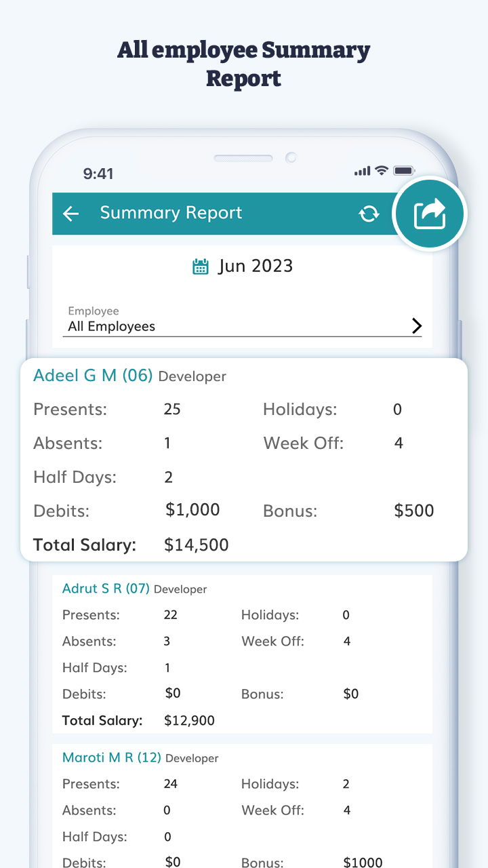Tap the Employee field label
Viewport: 488px width, 868px height.
point(94,311)
